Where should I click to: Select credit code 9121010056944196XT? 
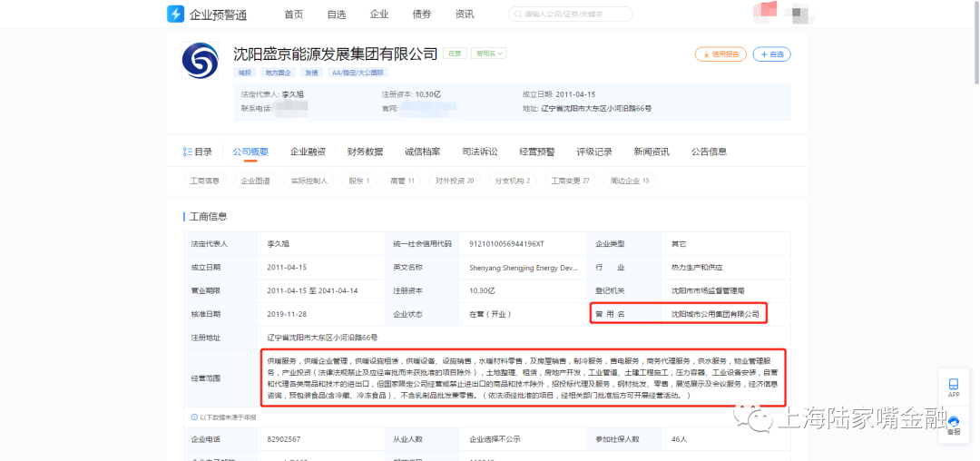coord(505,243)
